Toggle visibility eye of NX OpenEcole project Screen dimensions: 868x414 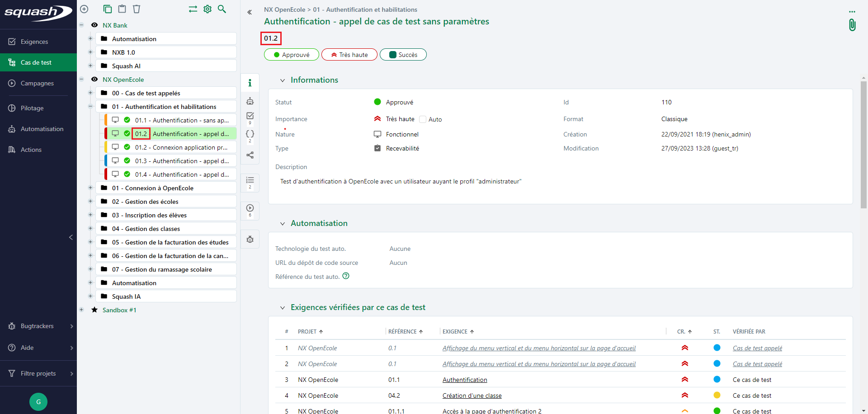pyautogui.click(x=94, y=80)
